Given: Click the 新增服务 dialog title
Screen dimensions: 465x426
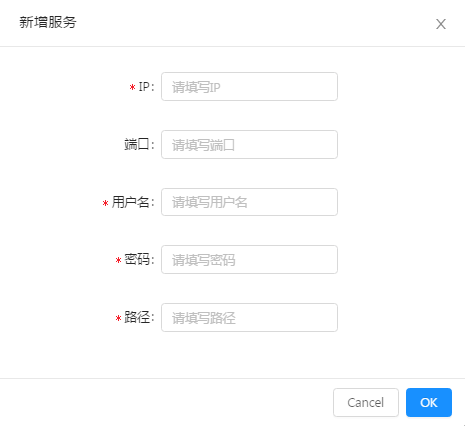Looking at the screenshot, I should (x=48, y=22).
